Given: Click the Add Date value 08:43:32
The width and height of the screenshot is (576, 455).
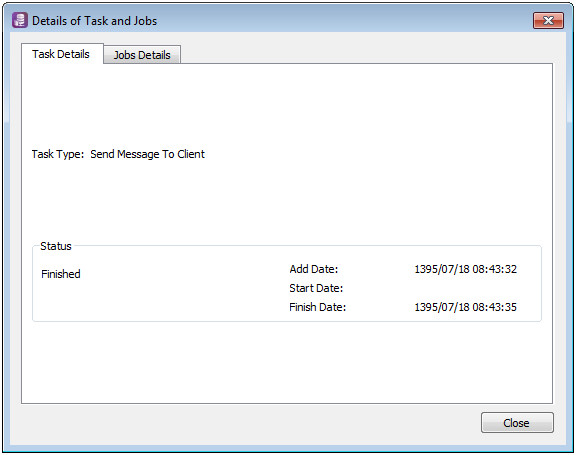Looking at the screenshot, I should (494, 269).
